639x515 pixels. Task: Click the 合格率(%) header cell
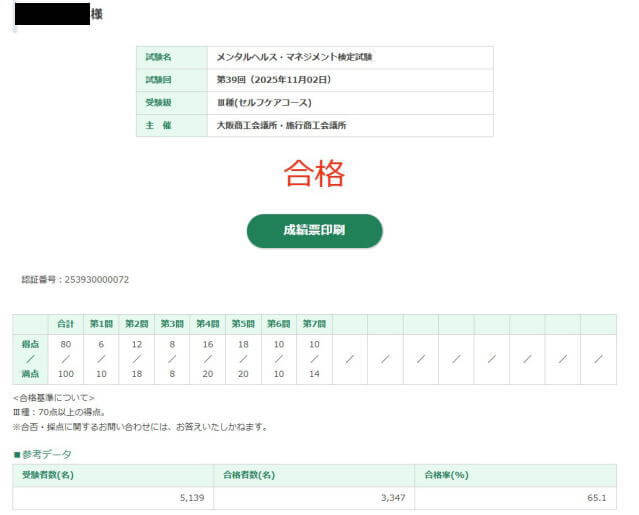[446, 475]
